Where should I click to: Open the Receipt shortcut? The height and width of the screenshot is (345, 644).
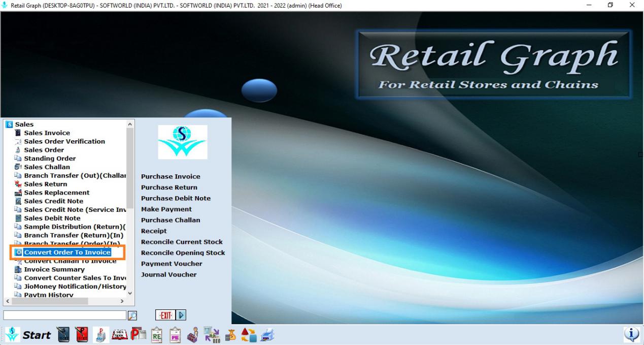pyautogui.click(x=154, y=231)
